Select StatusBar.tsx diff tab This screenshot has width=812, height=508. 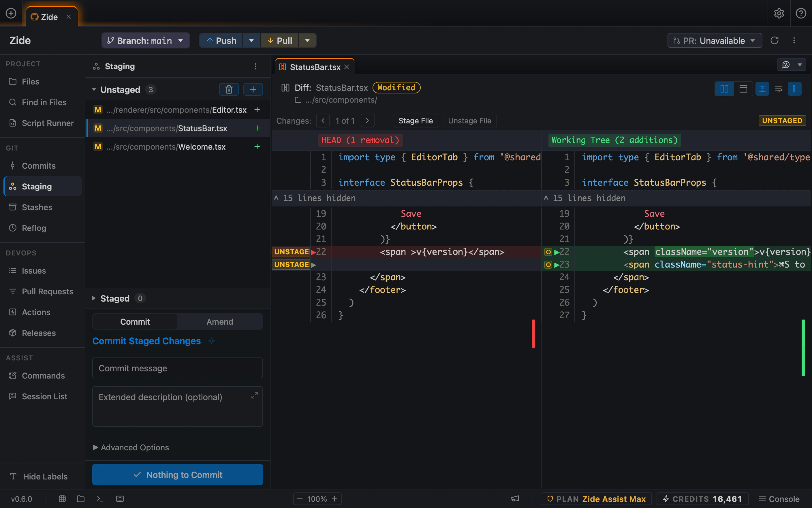coord(315,67)
